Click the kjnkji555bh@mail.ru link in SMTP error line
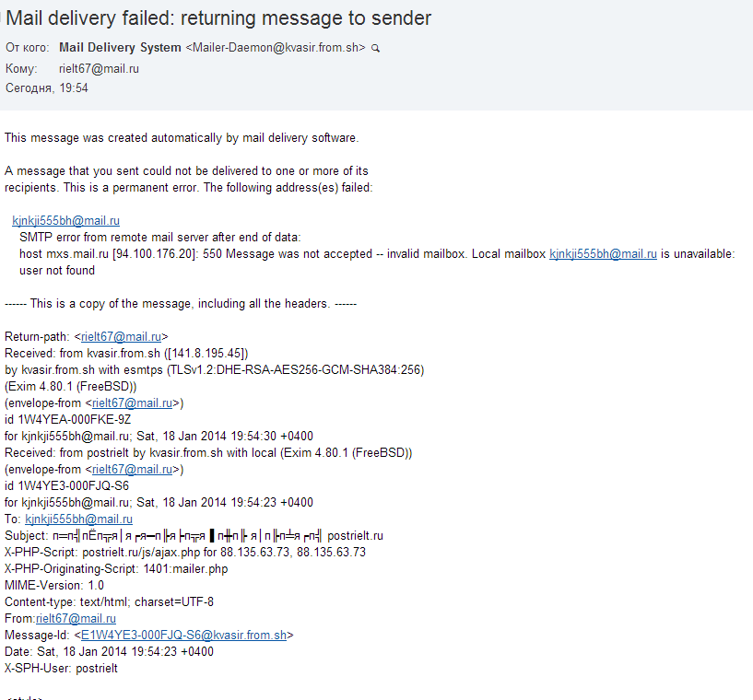The height and width of the screenshot is (700, 753). (603, 254)
